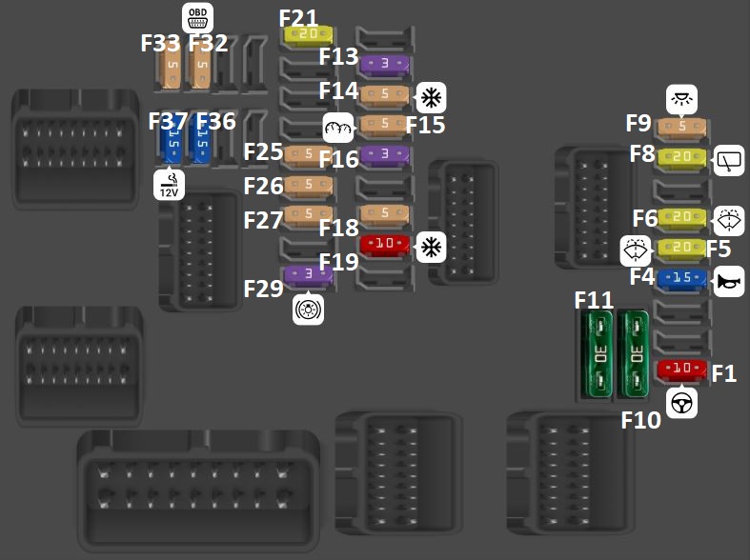The width and height of the screenshot is (750, 560).
Task: Click the F10 label
Action: tap(640, 421)
